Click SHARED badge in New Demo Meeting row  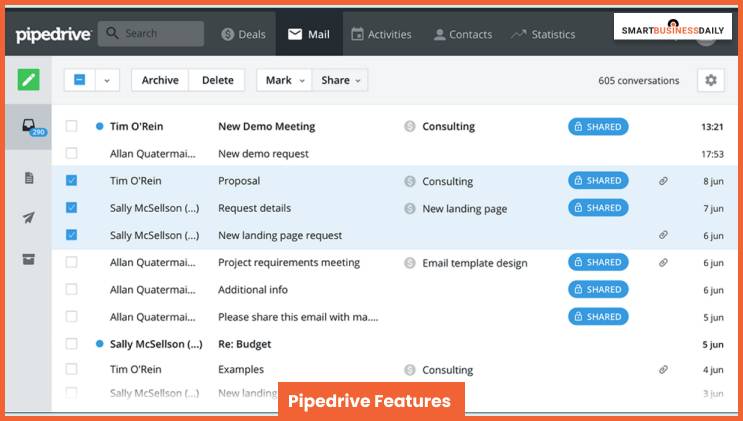[598, 127]
